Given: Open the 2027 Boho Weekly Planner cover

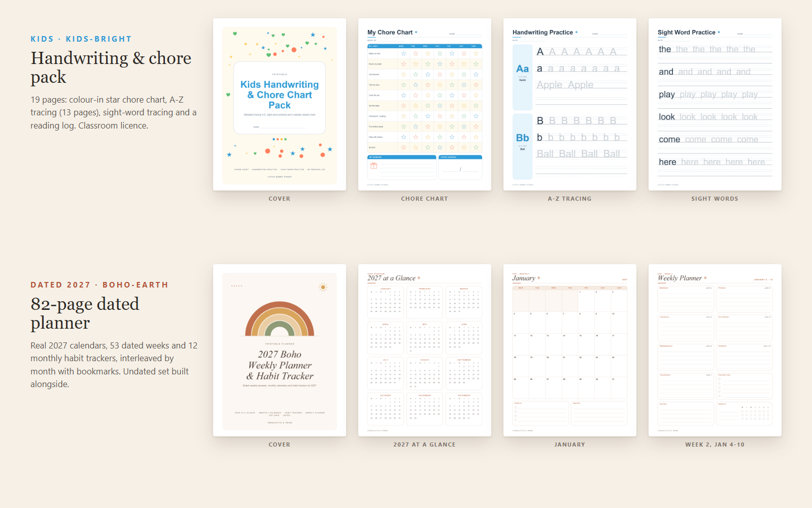Looking at the screenshot, I should click(x=280, y=351).
